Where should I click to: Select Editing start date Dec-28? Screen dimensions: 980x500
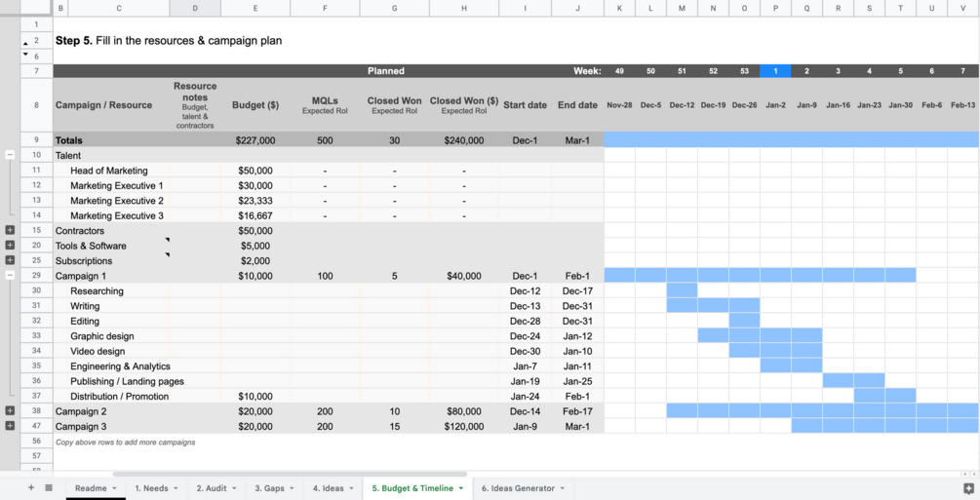pyautogui.click(x=525, y=321)
